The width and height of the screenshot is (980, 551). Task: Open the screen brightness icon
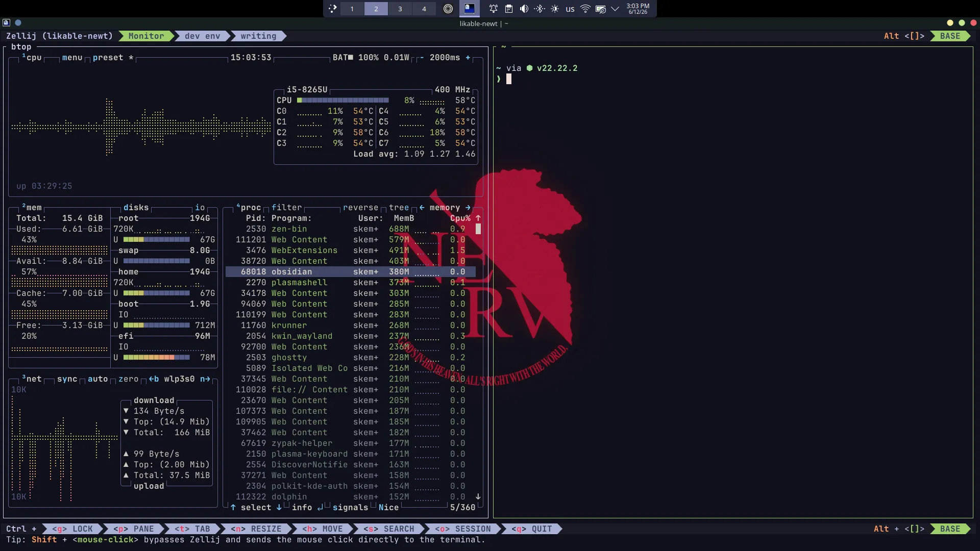[555, 9]
